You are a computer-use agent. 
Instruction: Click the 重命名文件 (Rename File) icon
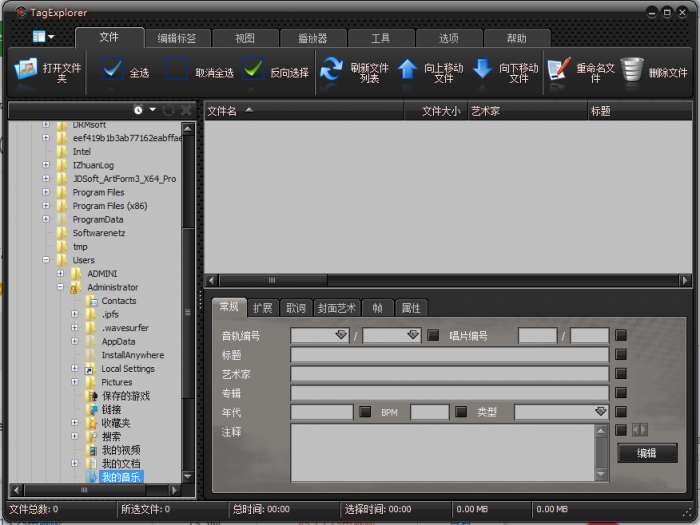pyautogui.click(x=559, y=70)
